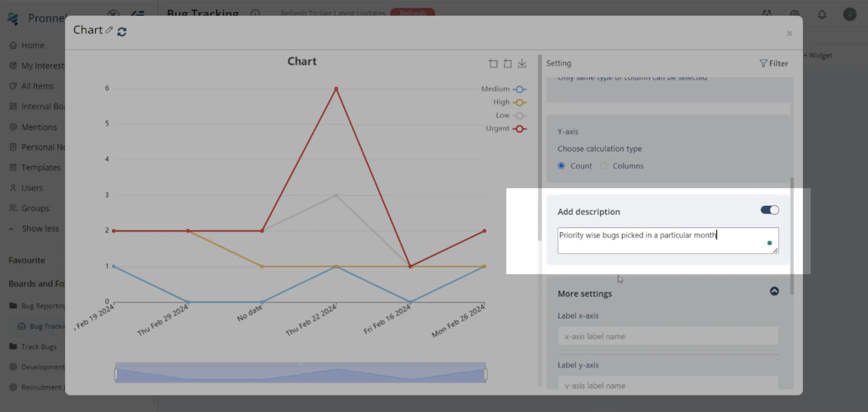Click the My Interests target icon
The width and height of the screenshot is (868, 412).
coord(13,66)
